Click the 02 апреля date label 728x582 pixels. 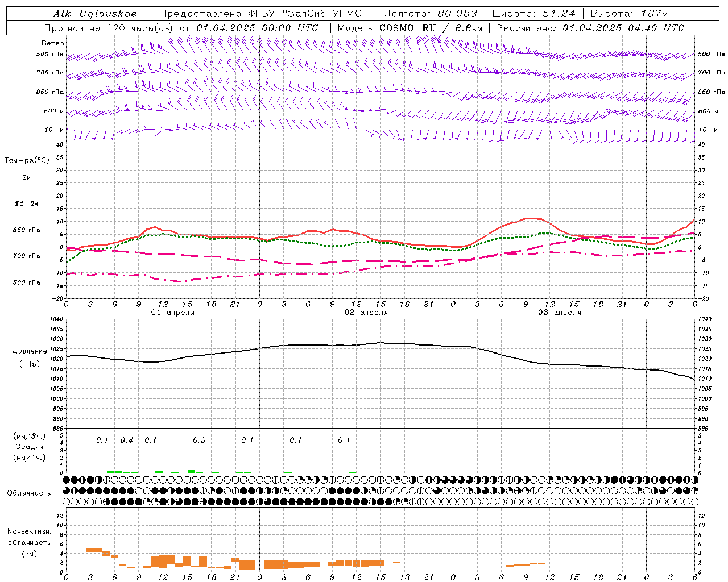pos(366,313)
